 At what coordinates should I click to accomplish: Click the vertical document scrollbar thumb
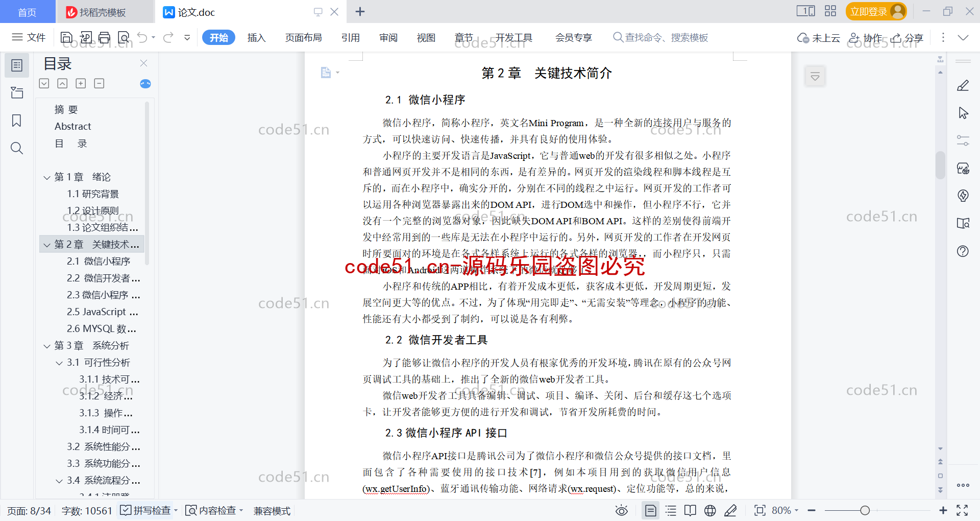click(x=940, y=165)
